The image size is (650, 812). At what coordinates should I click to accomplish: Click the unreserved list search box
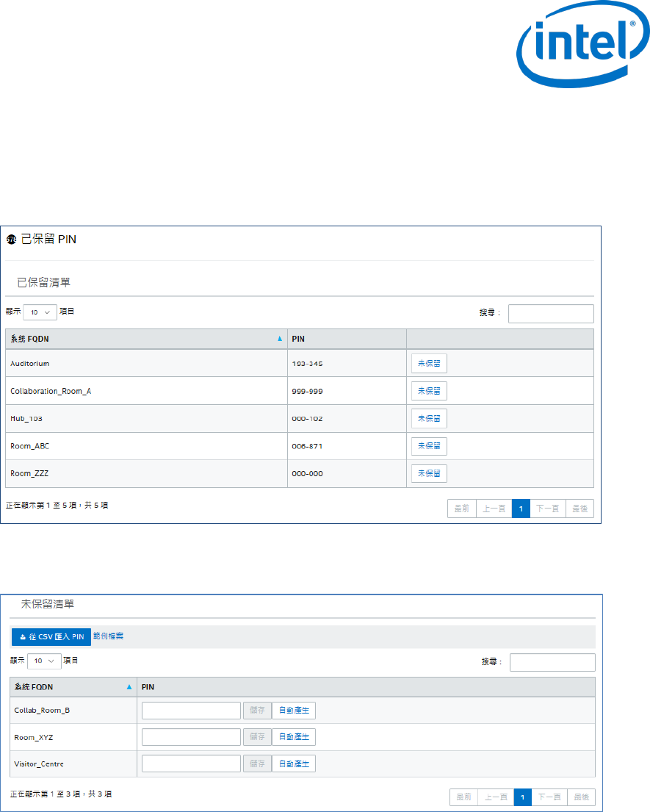[552, 662]
